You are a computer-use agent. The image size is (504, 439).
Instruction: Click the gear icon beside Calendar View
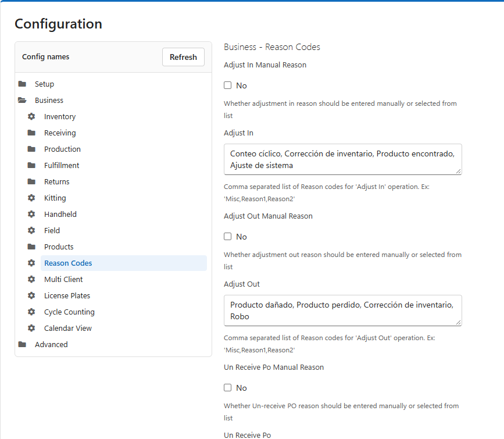(x=31, y=328)
